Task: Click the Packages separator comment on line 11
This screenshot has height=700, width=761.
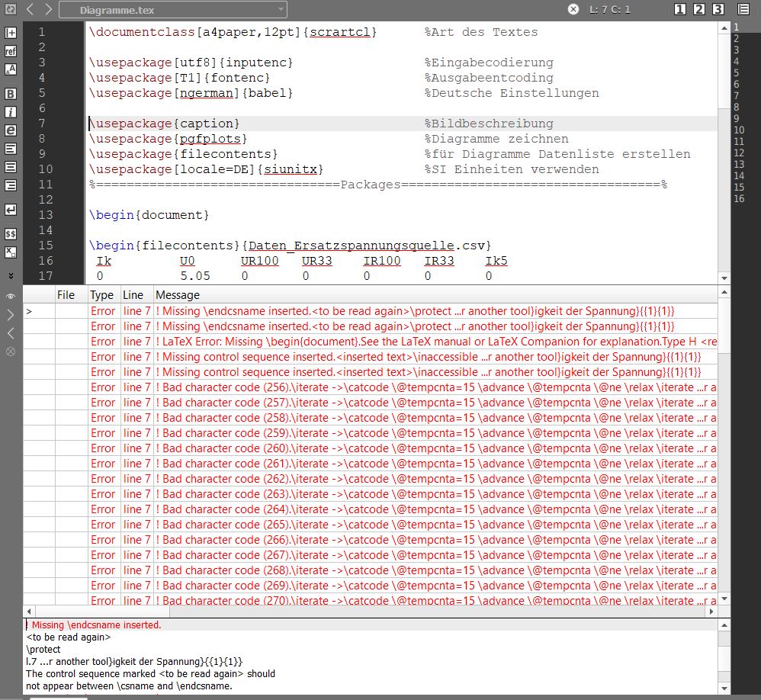Action: pyautogui.click(x=378, y=185)
